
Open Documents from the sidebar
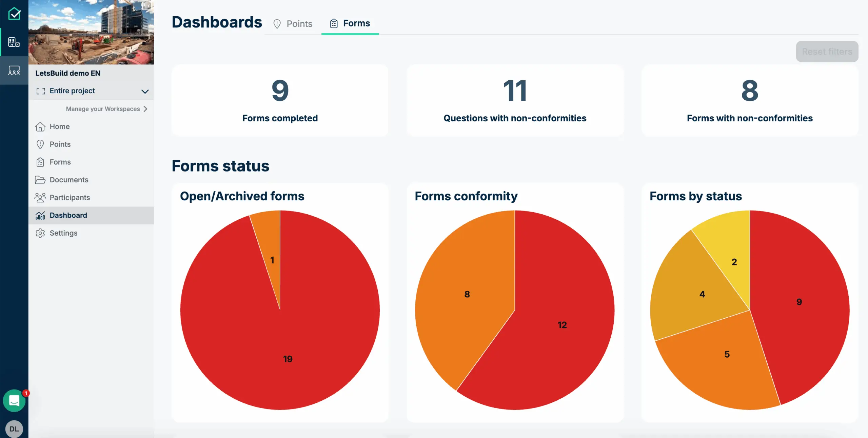click(x=69, y=180)
